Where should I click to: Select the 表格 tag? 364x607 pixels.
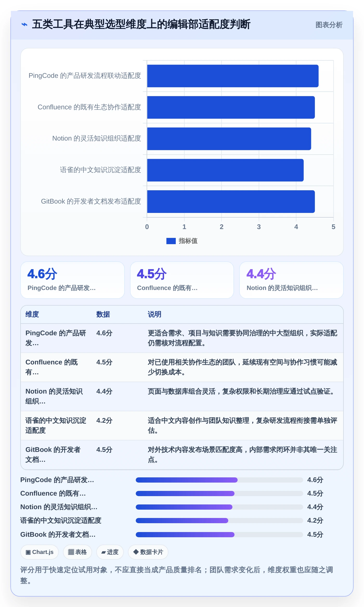click(77, 552)
